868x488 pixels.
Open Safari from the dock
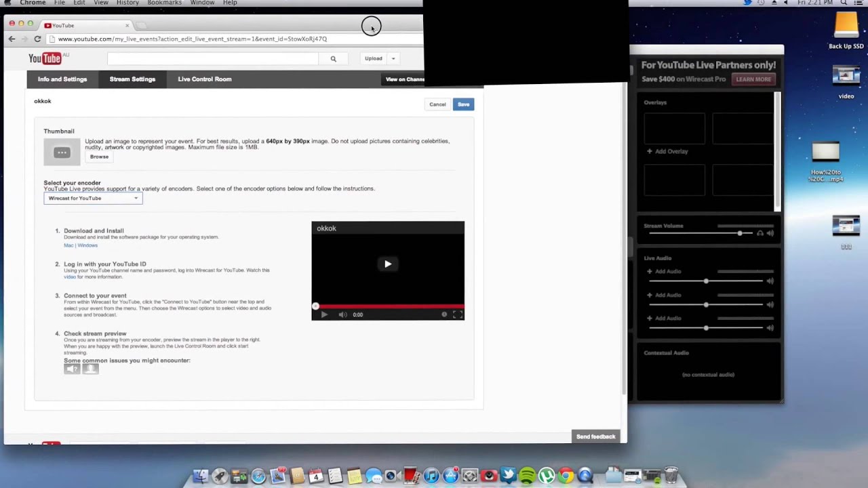pos(258,476)
